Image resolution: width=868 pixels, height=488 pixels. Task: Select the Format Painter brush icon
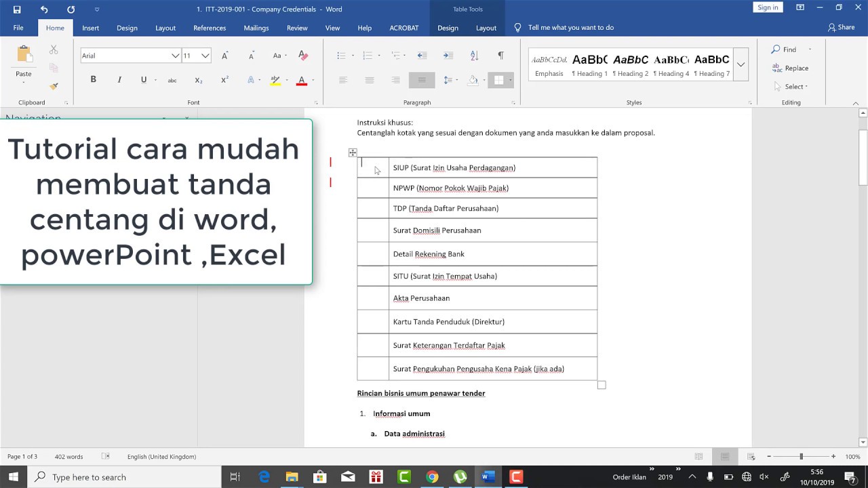tap(54, 86)
